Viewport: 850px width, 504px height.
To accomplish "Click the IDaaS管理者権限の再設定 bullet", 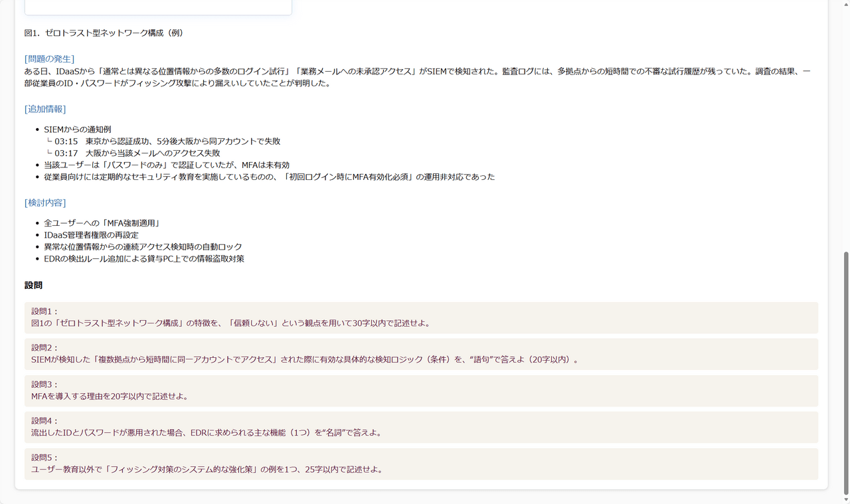I will click(91, 235).
